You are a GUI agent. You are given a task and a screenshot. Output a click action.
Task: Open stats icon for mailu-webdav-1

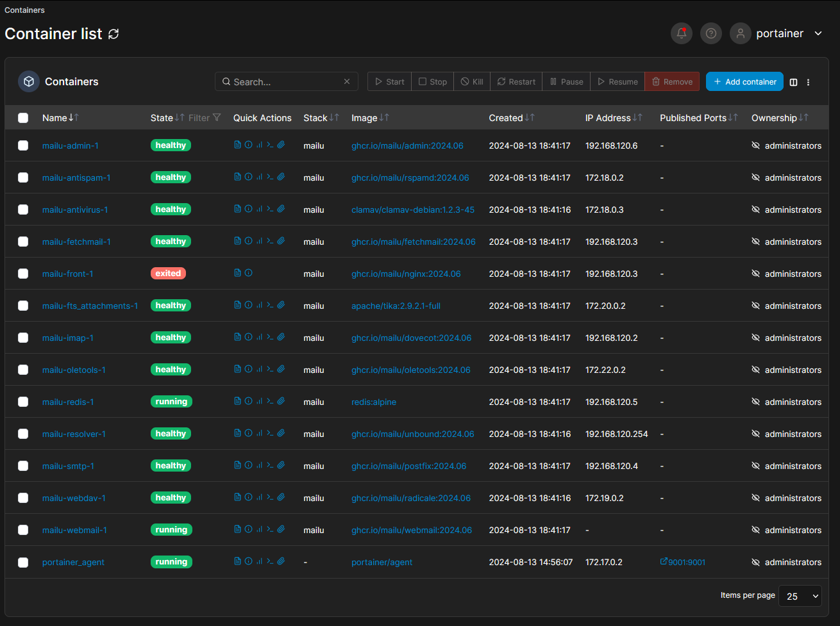(259, 497)
